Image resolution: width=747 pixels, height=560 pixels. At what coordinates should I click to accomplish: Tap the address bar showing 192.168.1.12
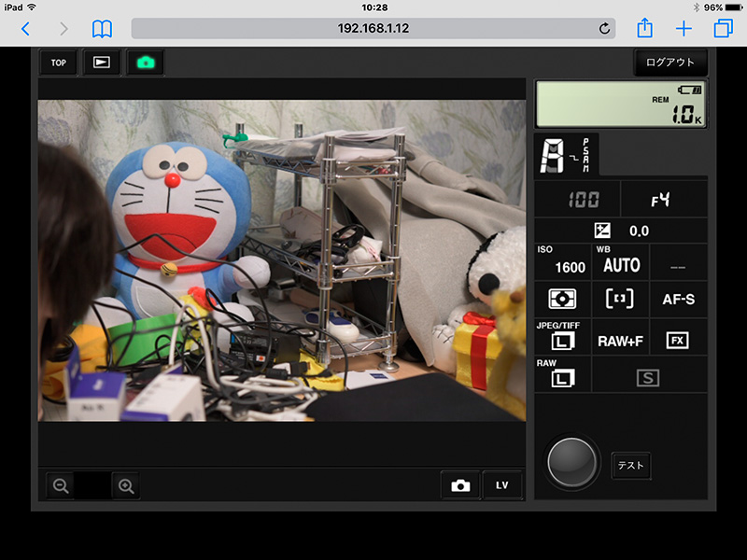373,29
